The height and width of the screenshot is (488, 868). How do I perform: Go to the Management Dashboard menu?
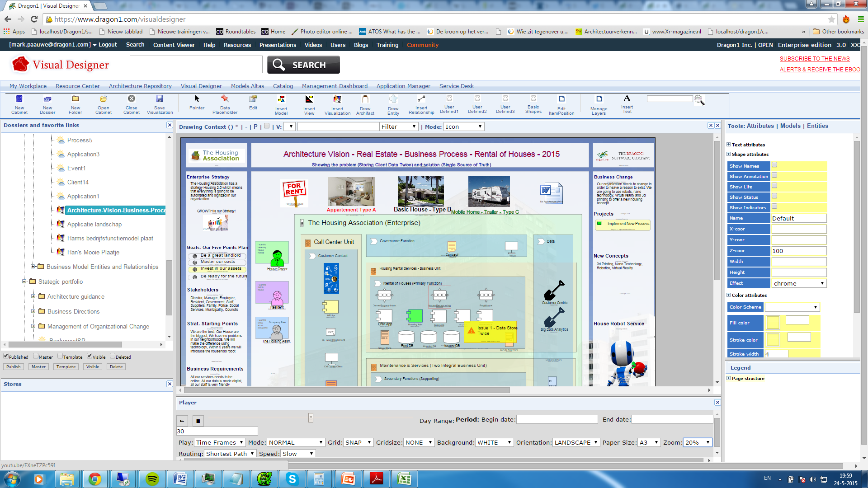(x=335, y=86)
